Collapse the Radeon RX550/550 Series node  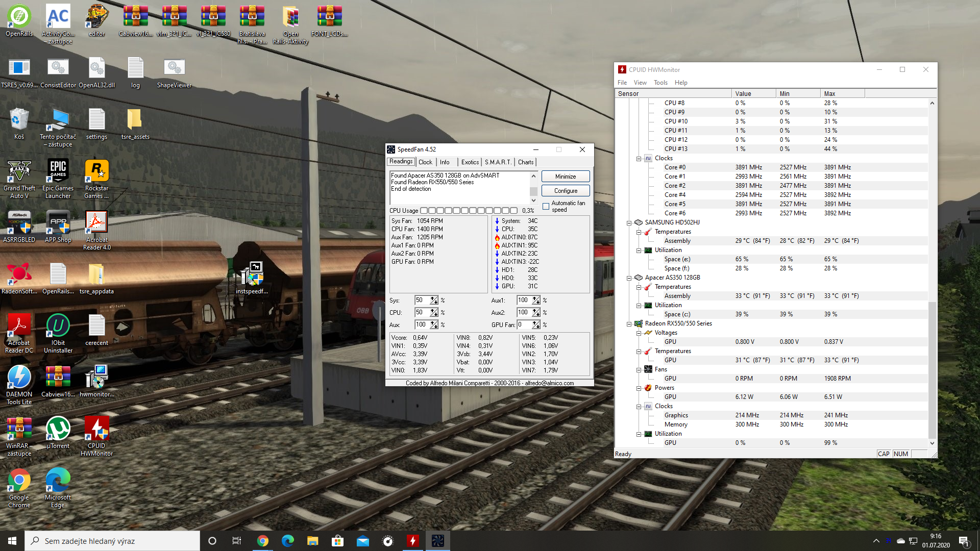coord(629,324)
